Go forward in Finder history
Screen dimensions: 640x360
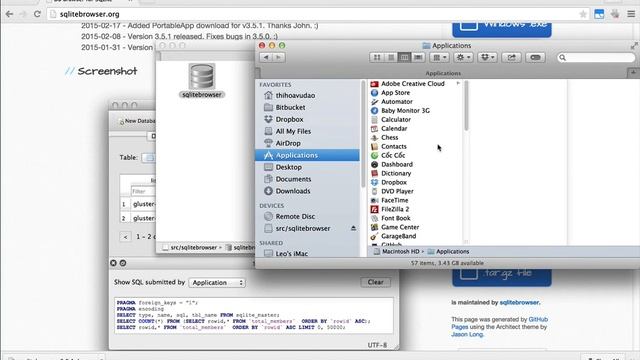(x=278, y=58)
